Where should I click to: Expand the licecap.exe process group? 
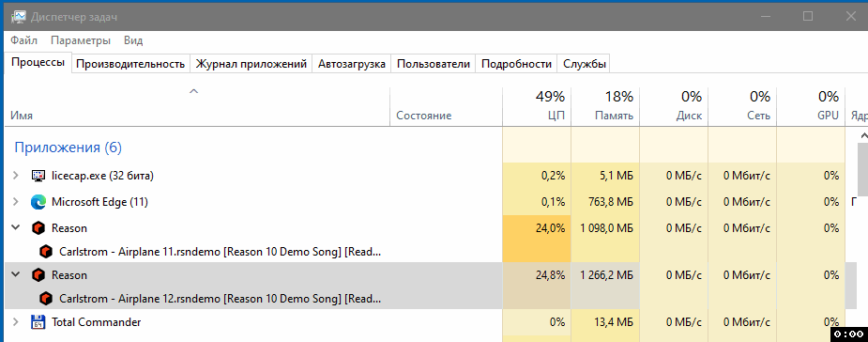point(16,176)
